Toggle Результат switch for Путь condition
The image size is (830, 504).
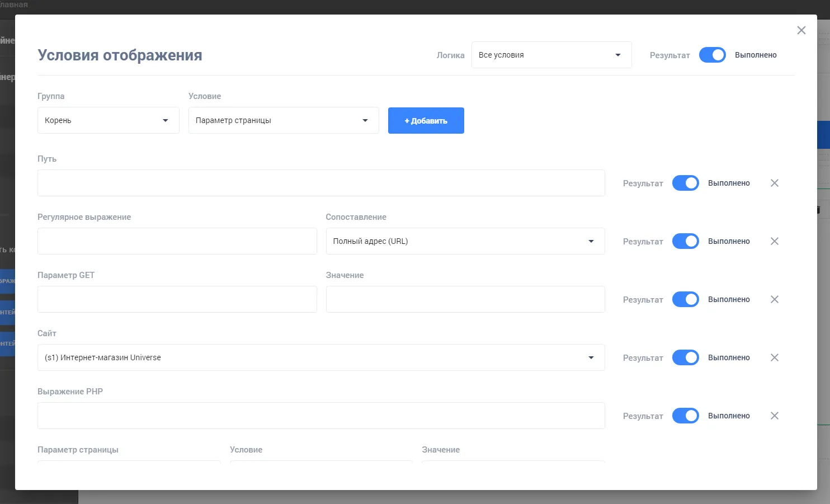685,183
